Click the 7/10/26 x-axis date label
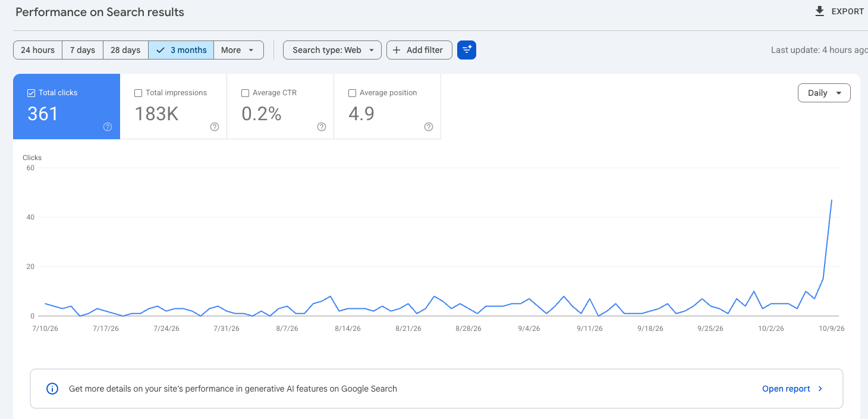The image size is (868, 419). (x=46, y=329)
